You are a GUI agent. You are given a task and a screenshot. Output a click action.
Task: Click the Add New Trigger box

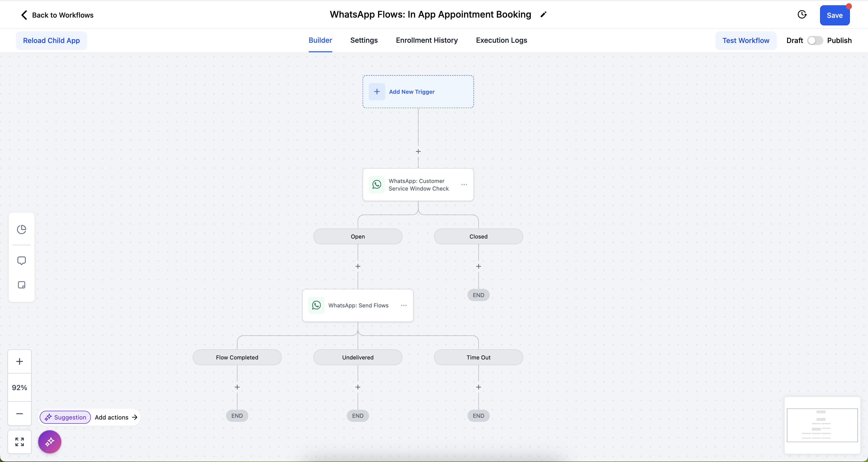(418, 92)
